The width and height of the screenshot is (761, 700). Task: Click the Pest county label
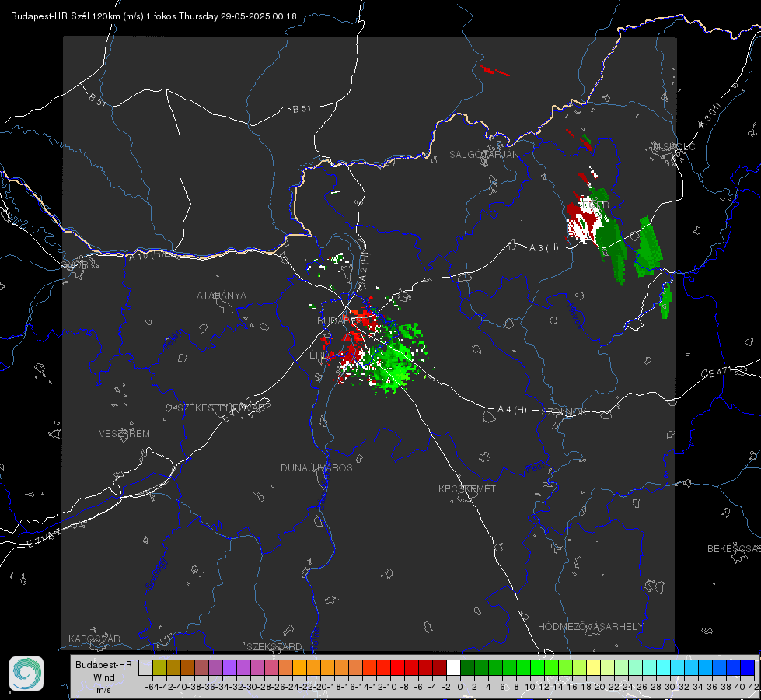tap(534, 468)
